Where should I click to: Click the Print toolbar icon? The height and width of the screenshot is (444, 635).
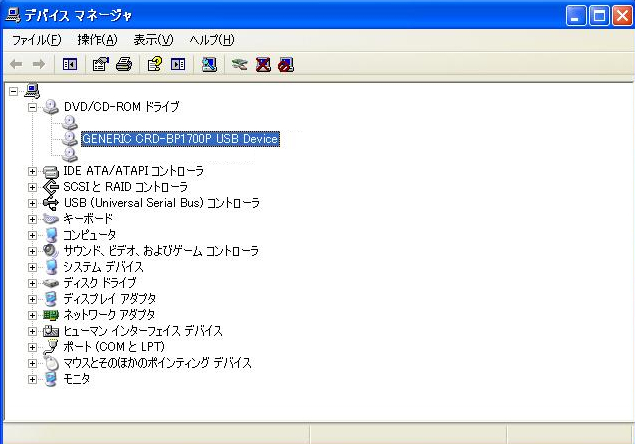[124, 64]
